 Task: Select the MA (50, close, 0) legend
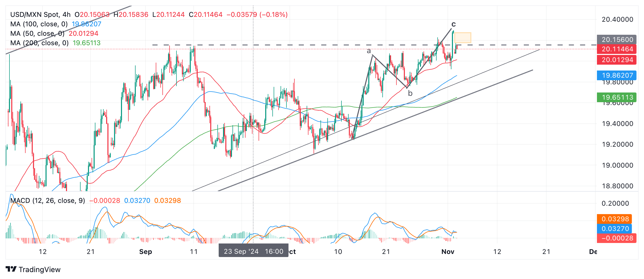(x=37, y=33)
